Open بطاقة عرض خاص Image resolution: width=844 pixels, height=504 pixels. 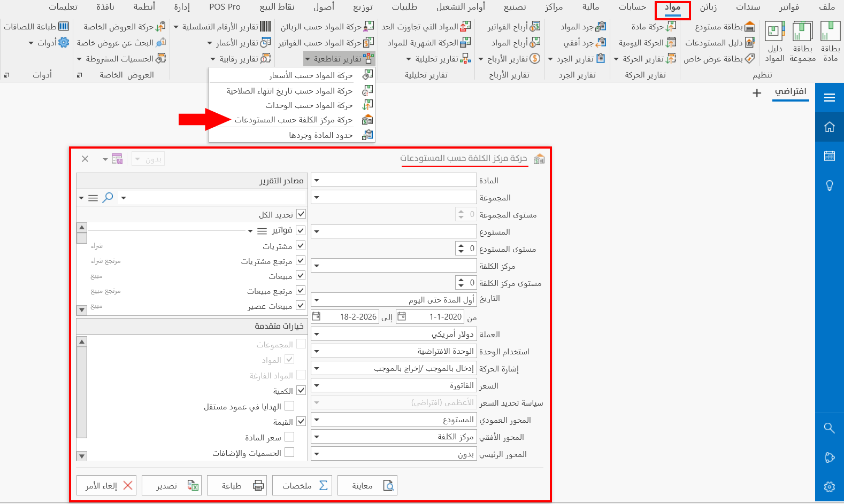[719, 59]
